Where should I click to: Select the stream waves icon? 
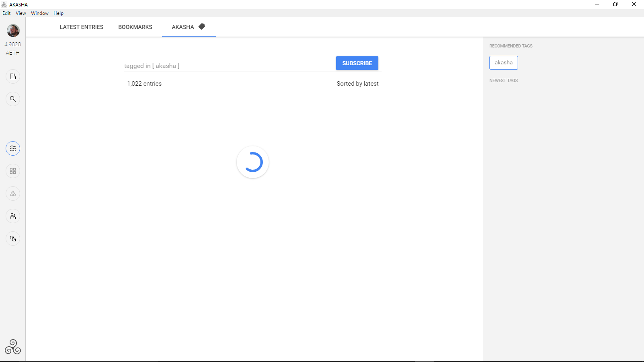(13, 148)
